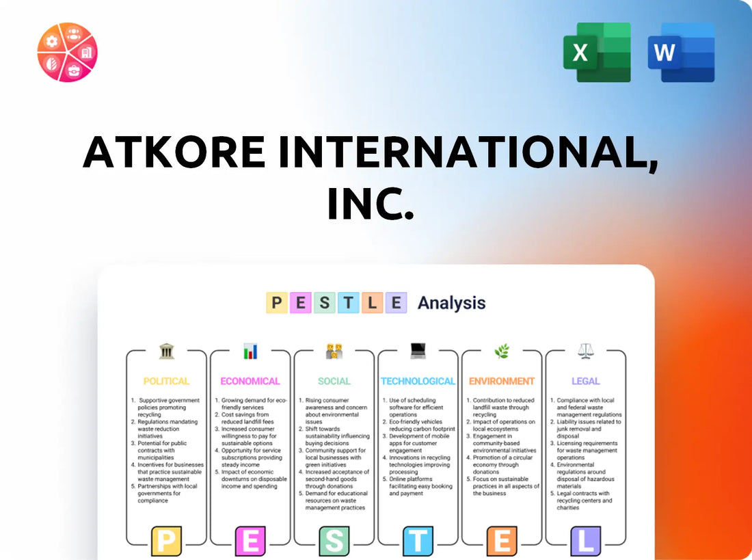Click the green leaf icon above Environment
752x560 pixels.
502,351
